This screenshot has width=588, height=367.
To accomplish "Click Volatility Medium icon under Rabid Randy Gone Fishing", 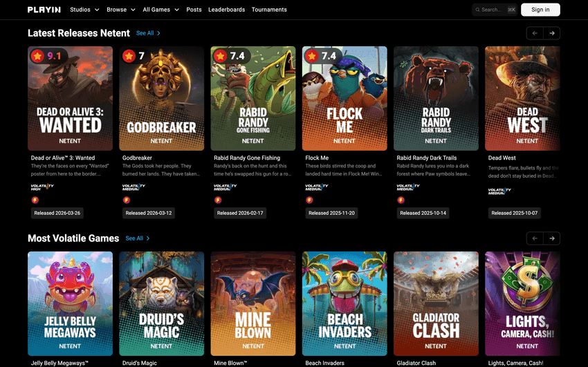I will tap(225, 187).
